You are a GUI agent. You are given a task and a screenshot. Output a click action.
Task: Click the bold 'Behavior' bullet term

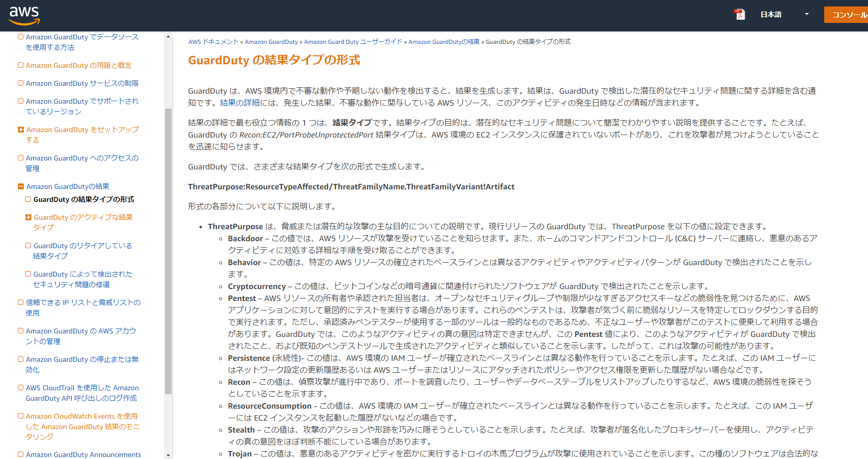(x=244, y=263)
